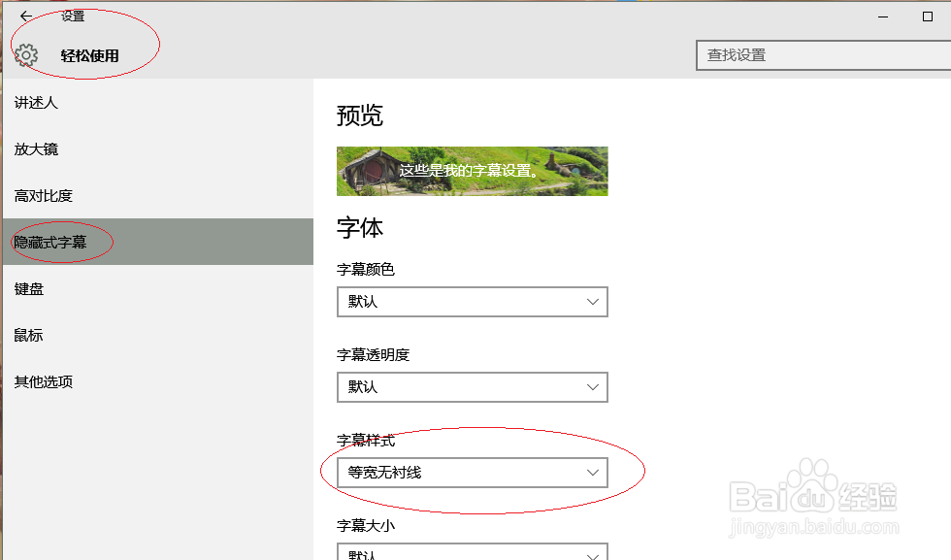Select 高对比度 in the sidebar
The width and height of the screenshot is (951, 560).
coord(157,195)
